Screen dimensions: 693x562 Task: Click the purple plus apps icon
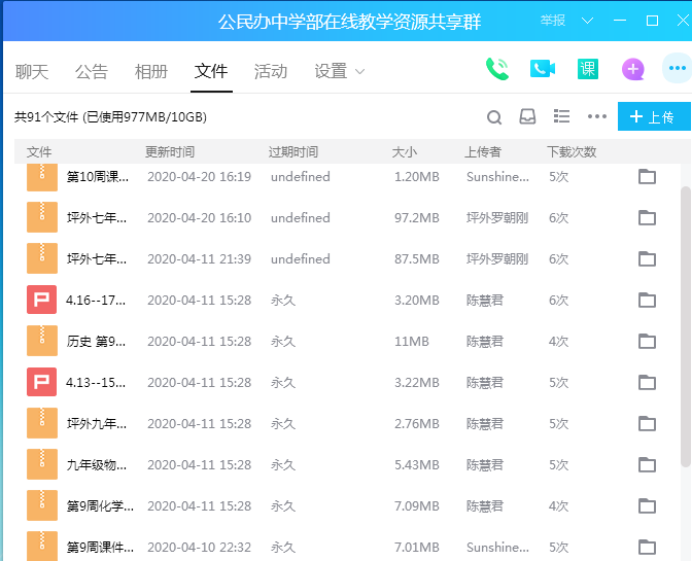(633, 69)
